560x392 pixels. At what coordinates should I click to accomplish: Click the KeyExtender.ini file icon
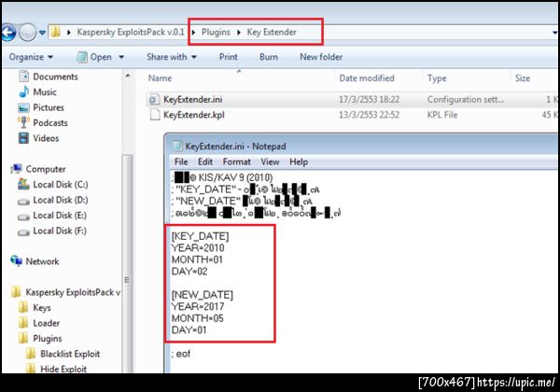tap(154, 100)
